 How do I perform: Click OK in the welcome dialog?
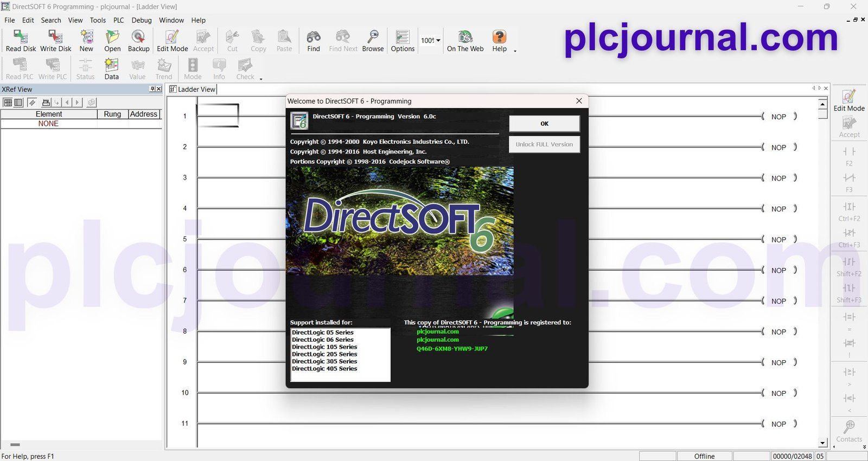tap(544, 124)
